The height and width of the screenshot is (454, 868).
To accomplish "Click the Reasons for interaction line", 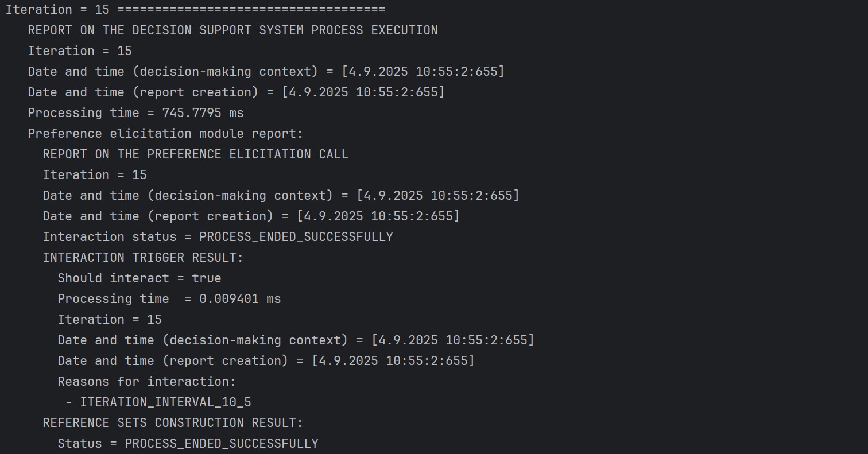I will point(146,382).
